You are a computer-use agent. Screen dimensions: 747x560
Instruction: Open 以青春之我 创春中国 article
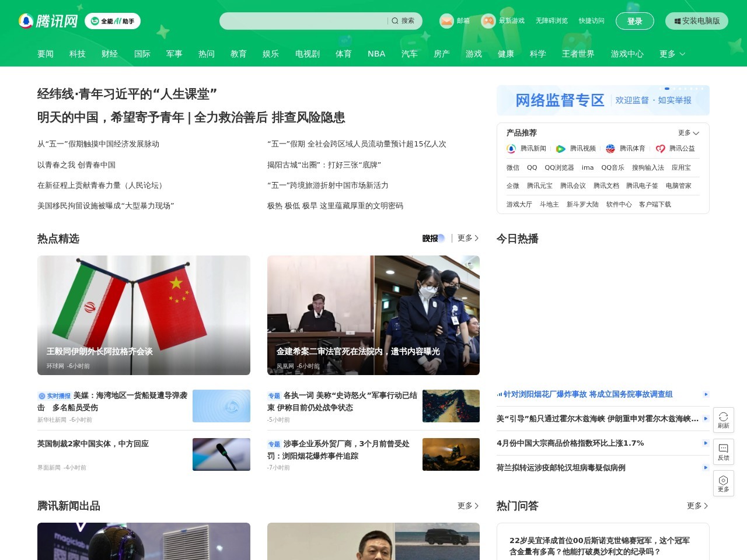click(76, 164)
